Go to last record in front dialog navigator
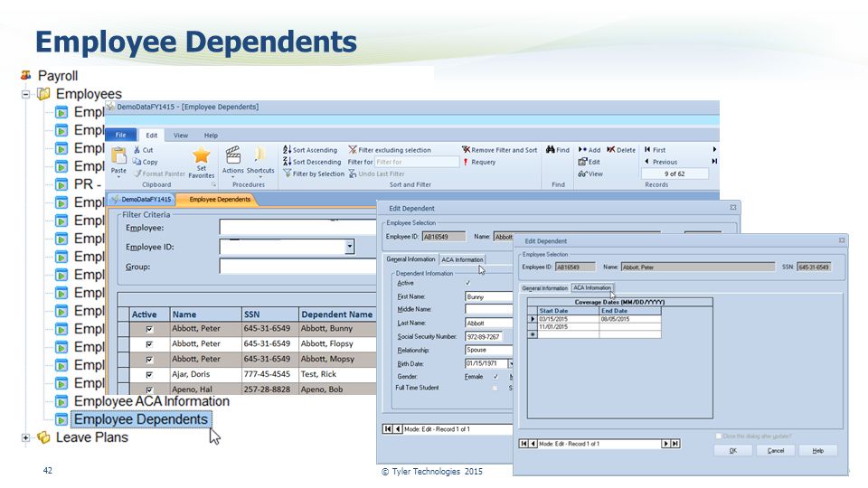 click(675, 444)
